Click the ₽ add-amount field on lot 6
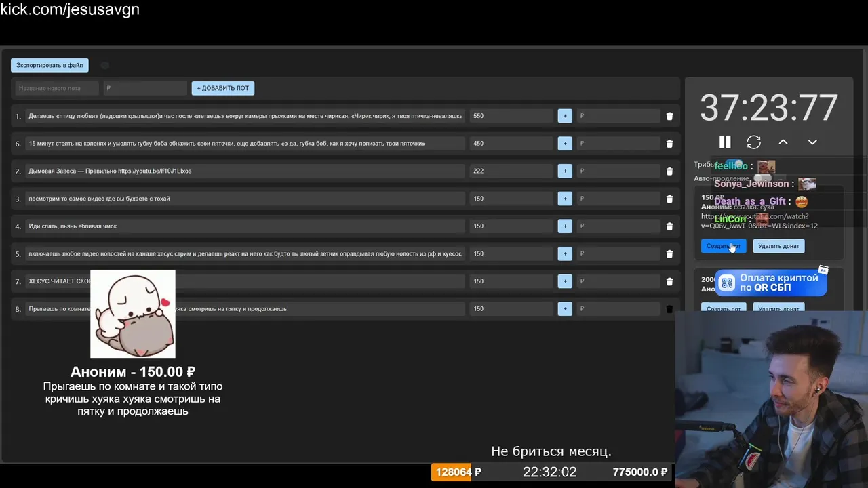This screenshot has height=488, width=868. click(x=618, y=144)
